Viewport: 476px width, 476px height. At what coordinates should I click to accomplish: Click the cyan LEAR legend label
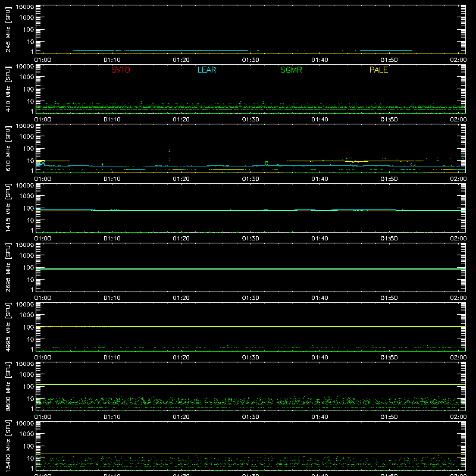206,70
